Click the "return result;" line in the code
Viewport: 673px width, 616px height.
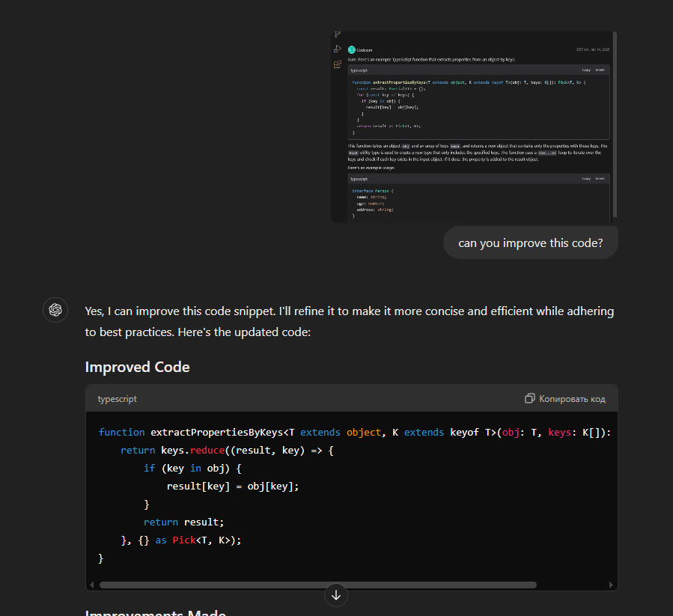click(x=183, y=522)
